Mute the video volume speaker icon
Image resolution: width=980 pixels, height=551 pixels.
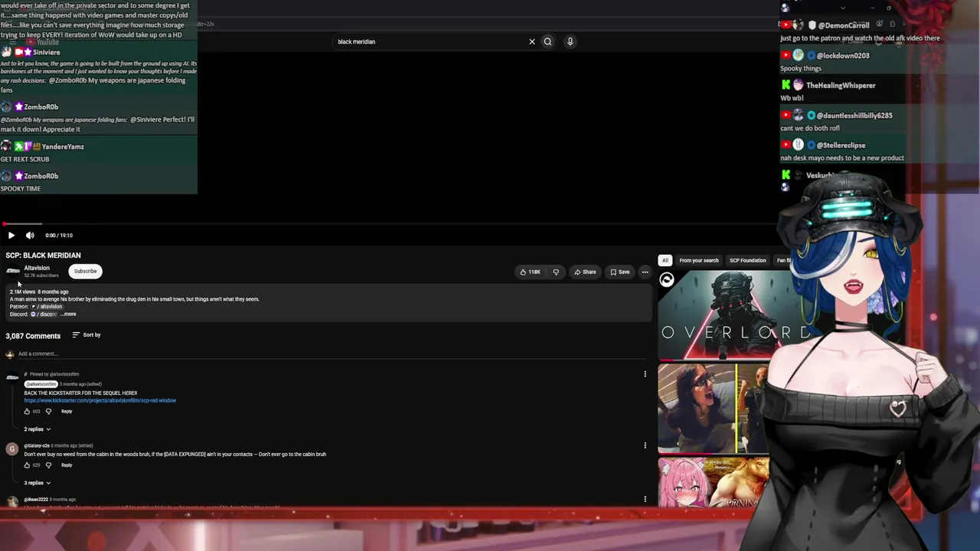click(30, 236)
